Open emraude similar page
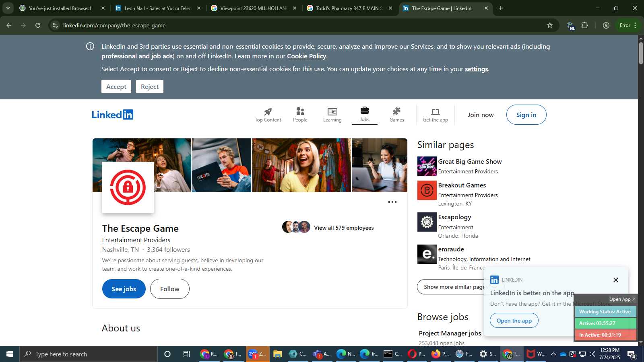Viewport: 644px width, 362px height. pyautogui.click(x=451, y=249)
